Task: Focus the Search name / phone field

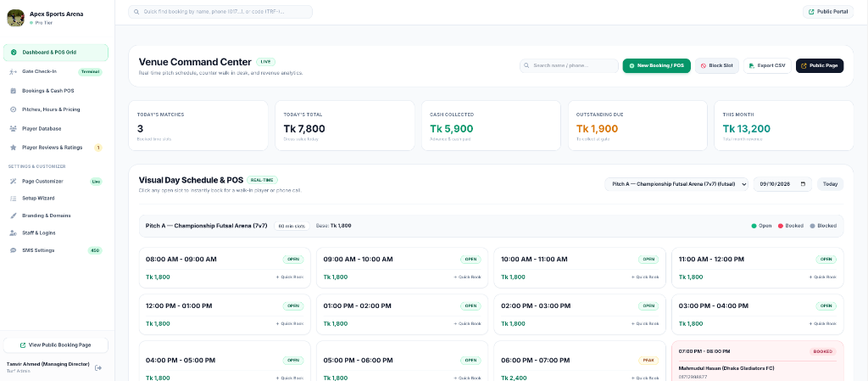Action: point(569,66)
